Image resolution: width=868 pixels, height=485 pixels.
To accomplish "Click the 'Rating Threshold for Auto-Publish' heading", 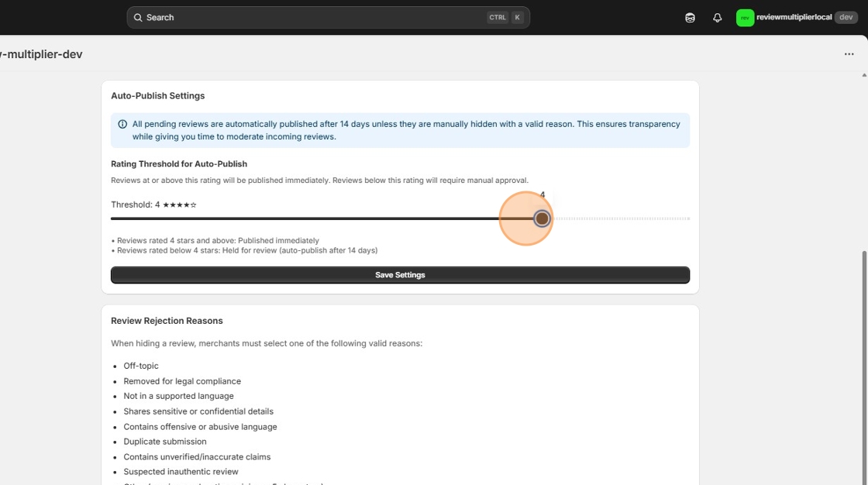I will (x=179, y=163).
